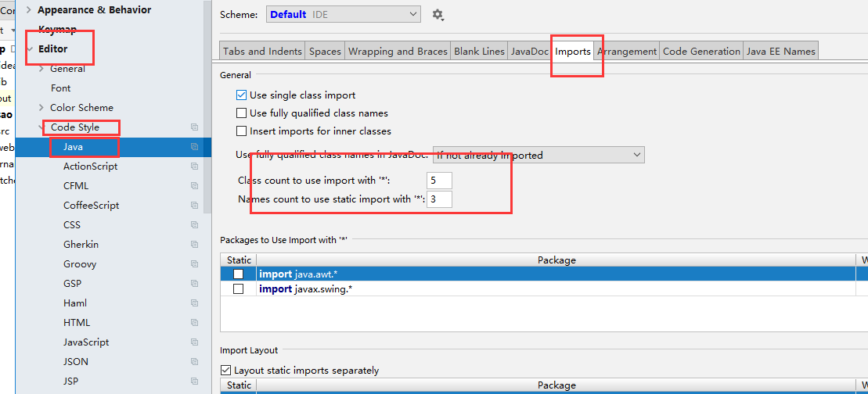This screenshot has height=394, width=868.
Task: Click copy icon beside CFML
Action: click(194, 186)
